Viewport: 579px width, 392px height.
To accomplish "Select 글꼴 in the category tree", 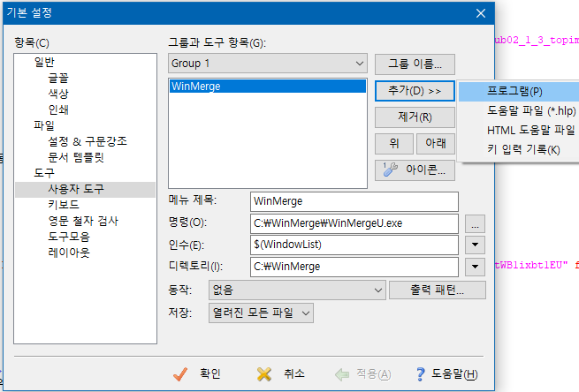I will 58,78.
